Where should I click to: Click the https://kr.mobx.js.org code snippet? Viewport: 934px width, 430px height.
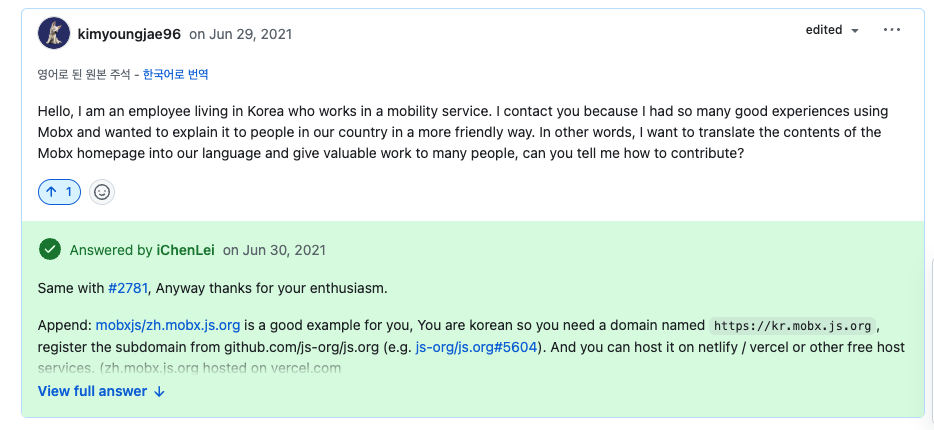[x=793, y=326]
